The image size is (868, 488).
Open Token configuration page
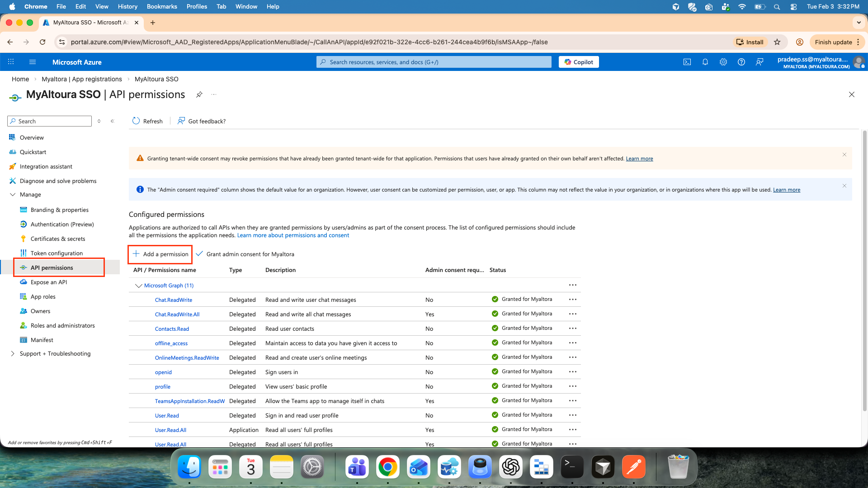(x=57, y=253)
